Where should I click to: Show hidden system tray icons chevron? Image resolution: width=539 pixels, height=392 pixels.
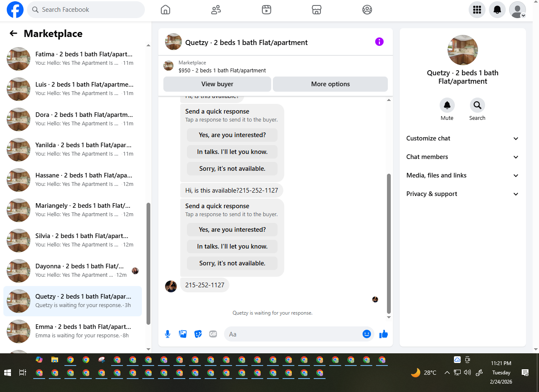click(x=447, y=373)
